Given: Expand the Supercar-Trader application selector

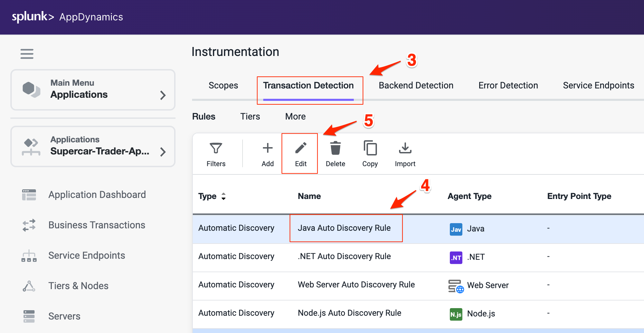Looking at the screenshot, I should coord(163,152).
